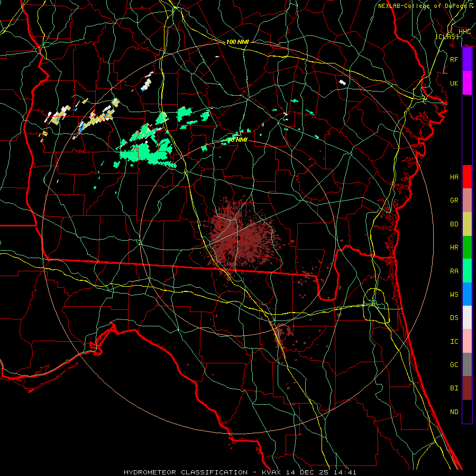Click the RF legend label
476x476 pixels.
[454, 59]
